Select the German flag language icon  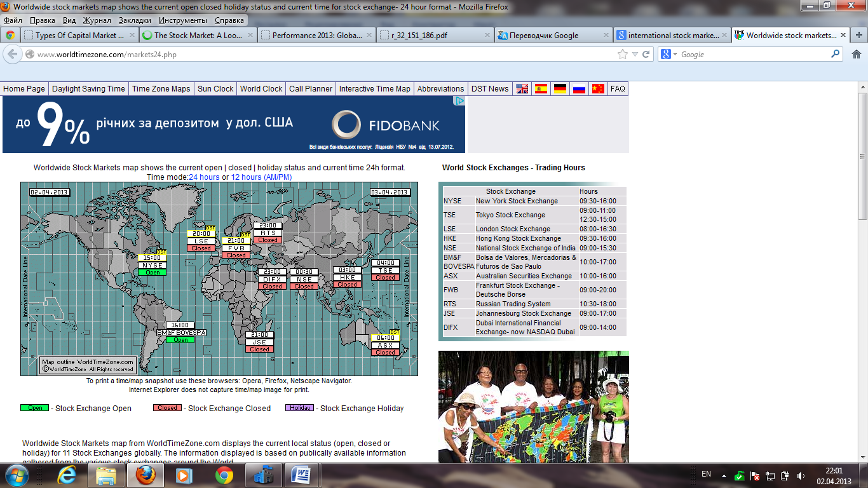point(560,89)
